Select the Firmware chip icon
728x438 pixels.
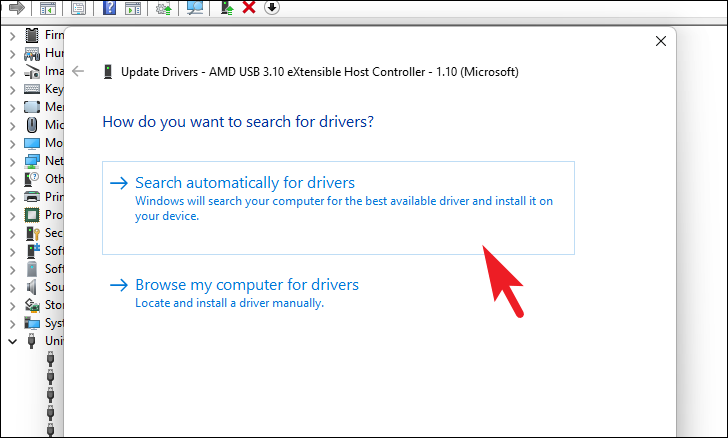click(x=32, y=35)
